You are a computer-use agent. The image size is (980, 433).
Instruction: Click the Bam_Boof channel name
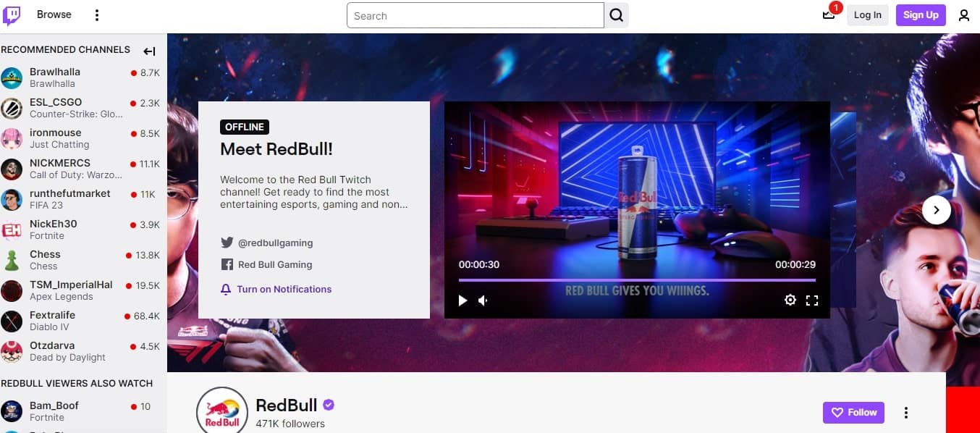pyautogui.click(x=54, y=405)
